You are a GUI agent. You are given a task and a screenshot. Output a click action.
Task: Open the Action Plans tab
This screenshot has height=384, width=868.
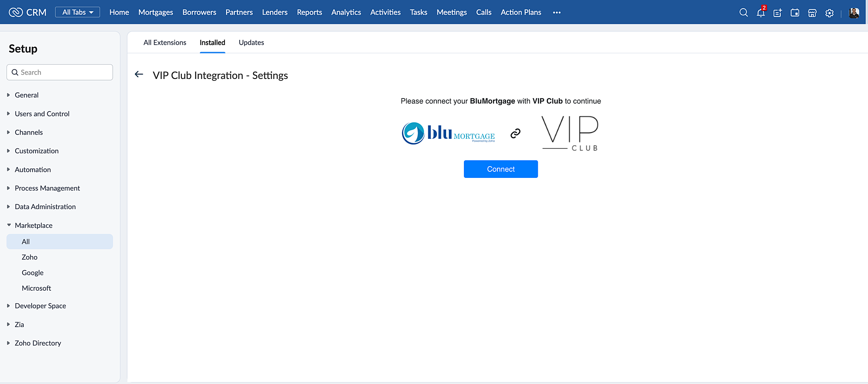tap(521, 12)
